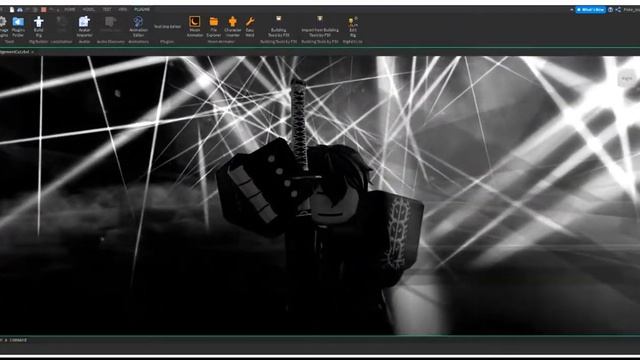Click the red icon in quick access bar
The width and height of the screenshot is (640, 360).
click(x=43, y=9)
